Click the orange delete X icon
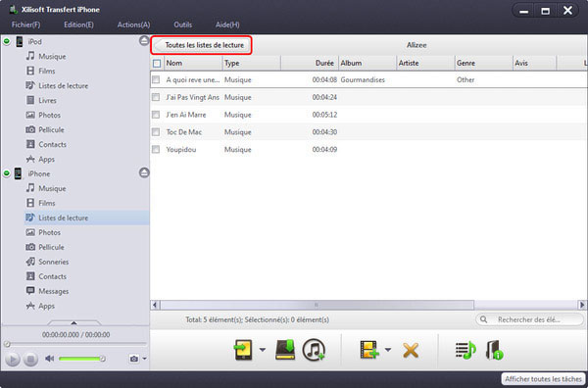 [x=411, y=351]
